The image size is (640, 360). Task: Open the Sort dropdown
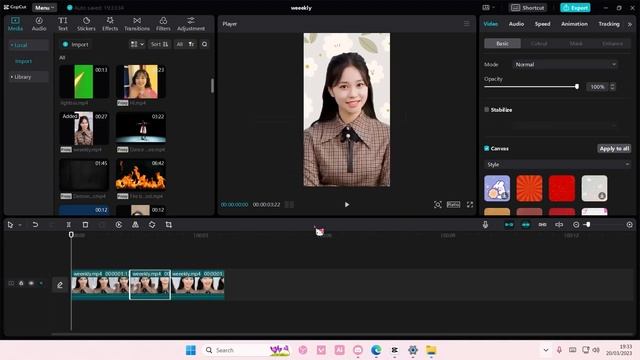click(159, 44)
